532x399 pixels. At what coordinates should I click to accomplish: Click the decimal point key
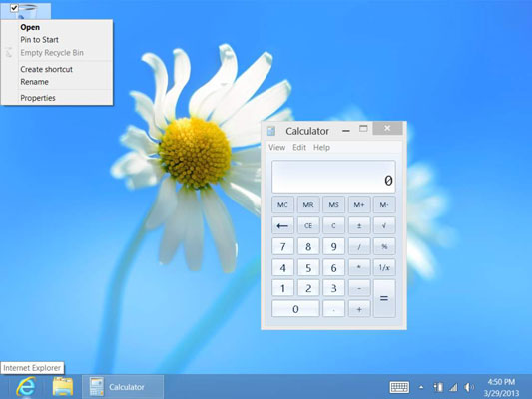point(333,309)
